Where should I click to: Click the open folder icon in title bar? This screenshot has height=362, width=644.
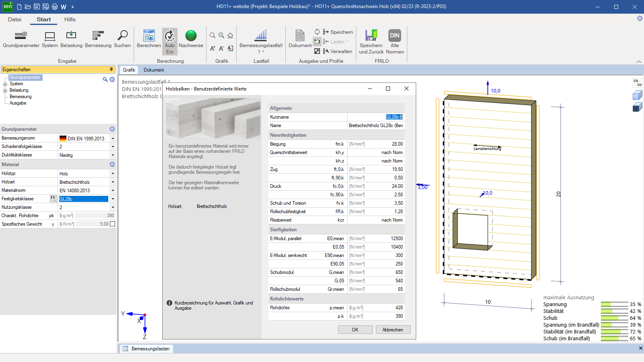coord(28,7)
